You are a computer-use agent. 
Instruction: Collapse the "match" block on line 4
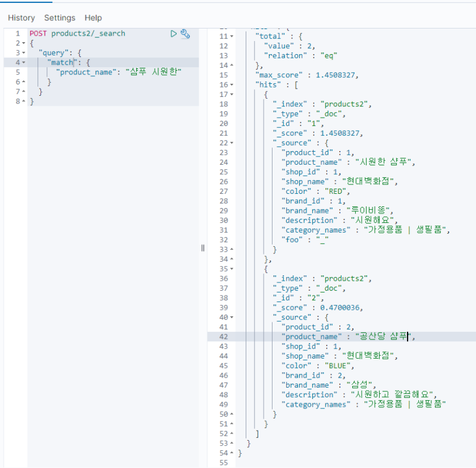(x=23, y=62)
